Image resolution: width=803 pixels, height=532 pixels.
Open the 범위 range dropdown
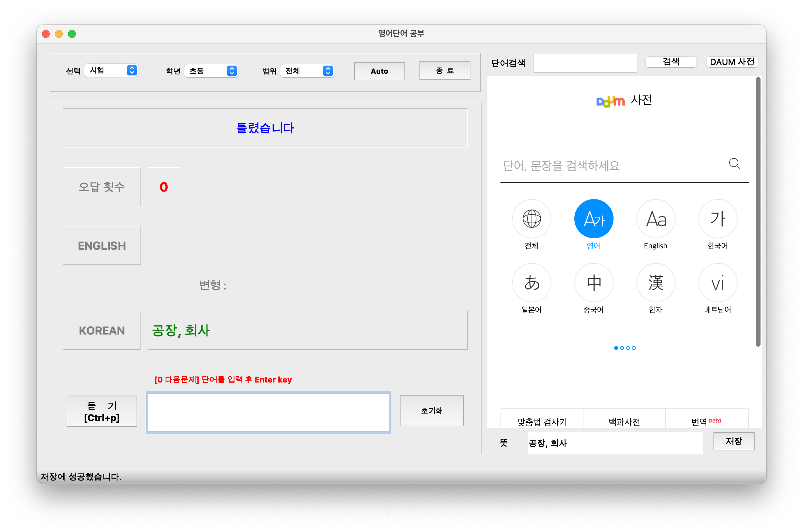307,71
